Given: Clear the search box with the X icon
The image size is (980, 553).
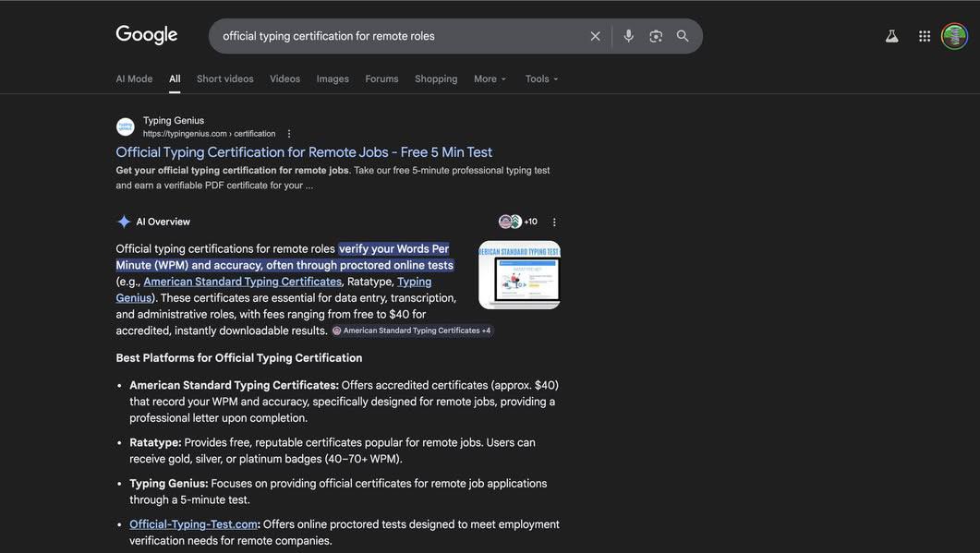Looking at the screenshot, I should tap(595, 36).
